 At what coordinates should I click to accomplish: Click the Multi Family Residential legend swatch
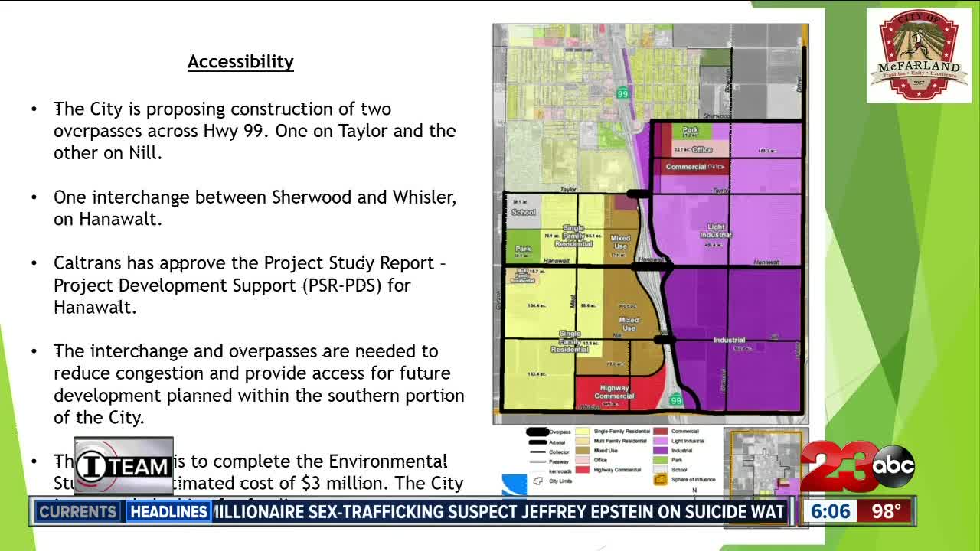(583, 441)
